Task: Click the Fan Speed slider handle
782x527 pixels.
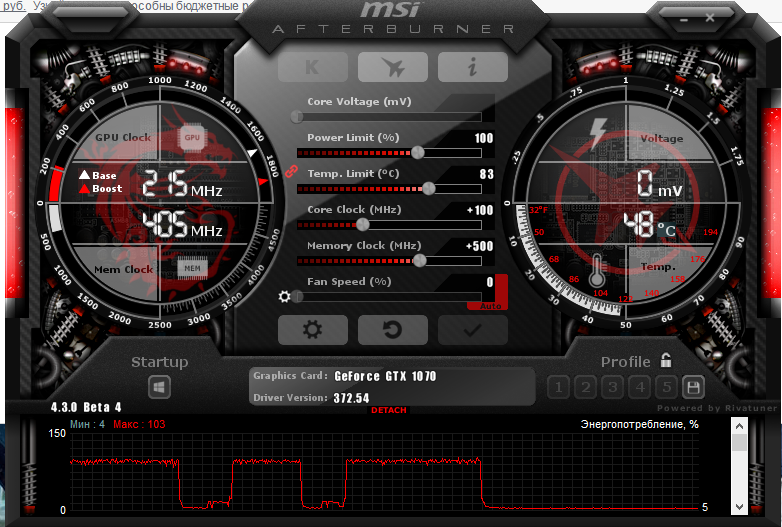Action: (298, 297)
